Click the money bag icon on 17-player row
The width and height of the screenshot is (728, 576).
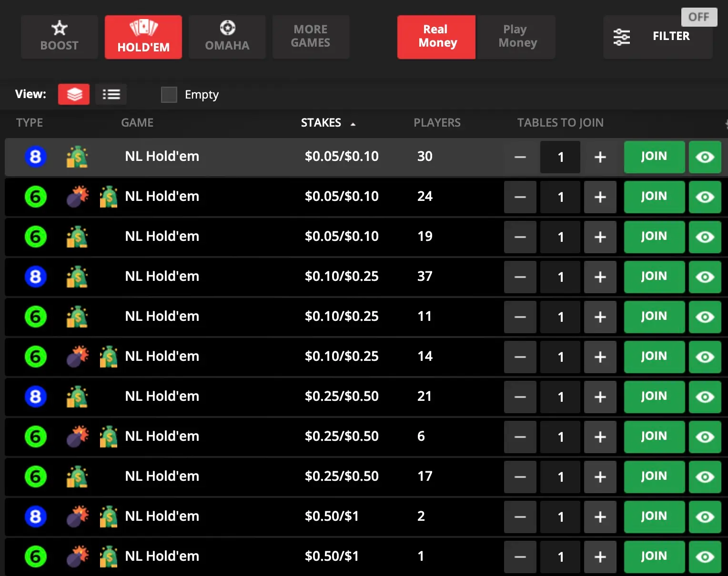pos(77,477)
